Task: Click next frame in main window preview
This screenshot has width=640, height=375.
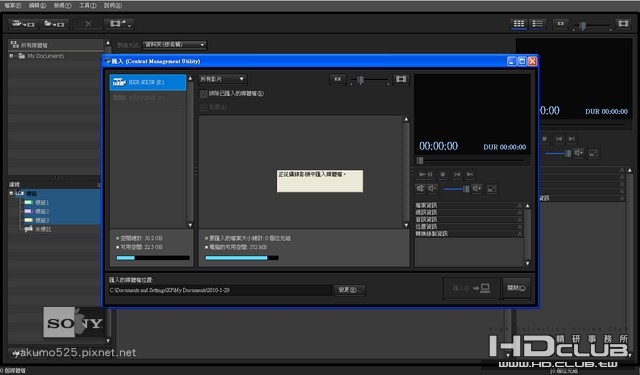Action: [x=572, y=139]
